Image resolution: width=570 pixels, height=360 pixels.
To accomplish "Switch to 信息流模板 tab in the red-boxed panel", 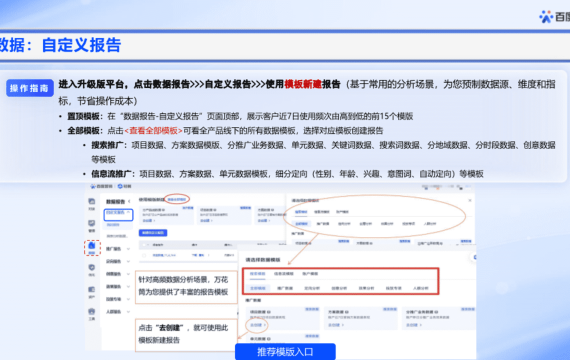I will 284,274.
